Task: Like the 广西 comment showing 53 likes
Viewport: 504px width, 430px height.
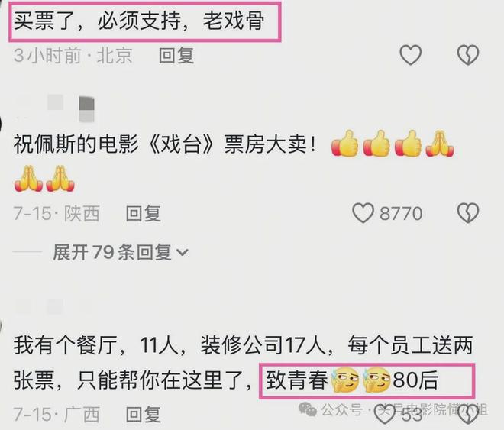Action: tap(385, 414)
